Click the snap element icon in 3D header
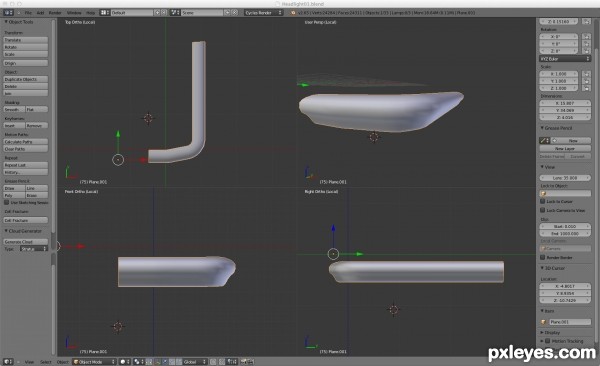600x366 pixels. (232, 362)
